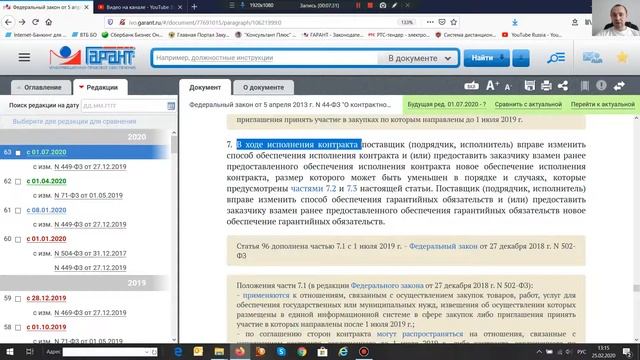Stop the screen recording
The width and height of the screenshot is (640, 360).
click(x=370, y=5)
